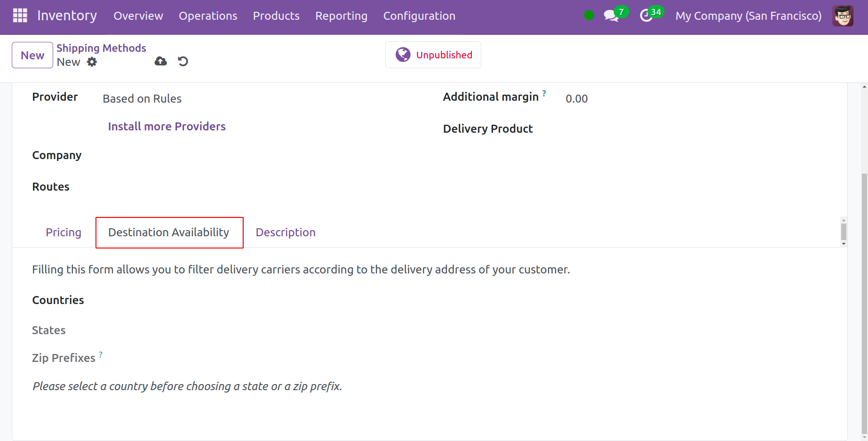
Task: Open the Configuration menu
Action: coord(419,16)
